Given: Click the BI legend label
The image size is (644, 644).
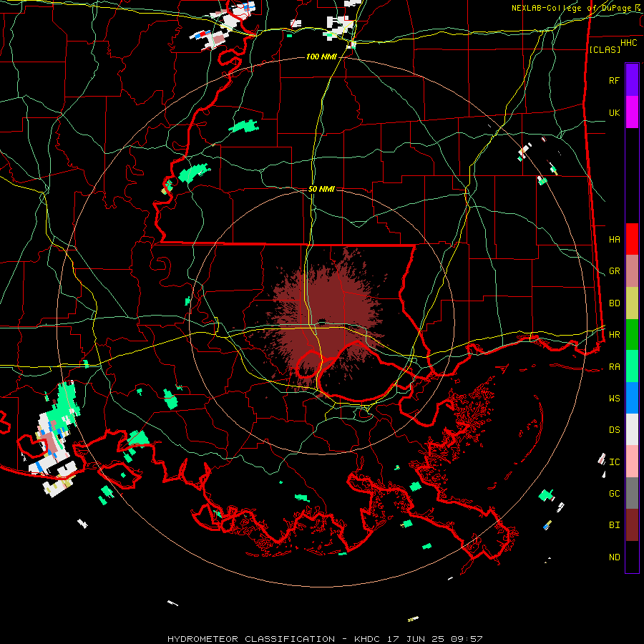Looking at the screenshot, I should 614,525.
